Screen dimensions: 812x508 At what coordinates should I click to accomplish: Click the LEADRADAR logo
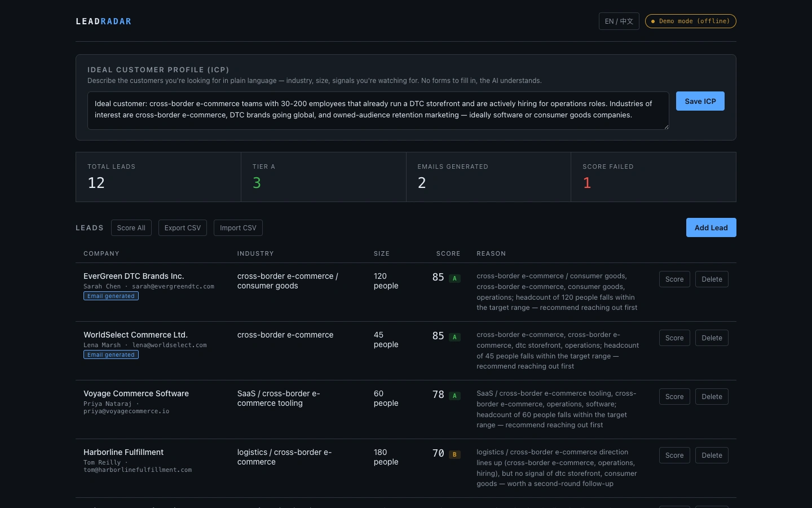tap(104, 21)
